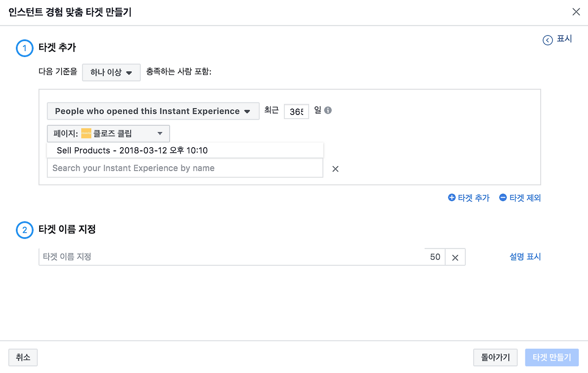588x373 pixels.
Task: Open the 하나 이상 condition dropdown
Action: 111,72
